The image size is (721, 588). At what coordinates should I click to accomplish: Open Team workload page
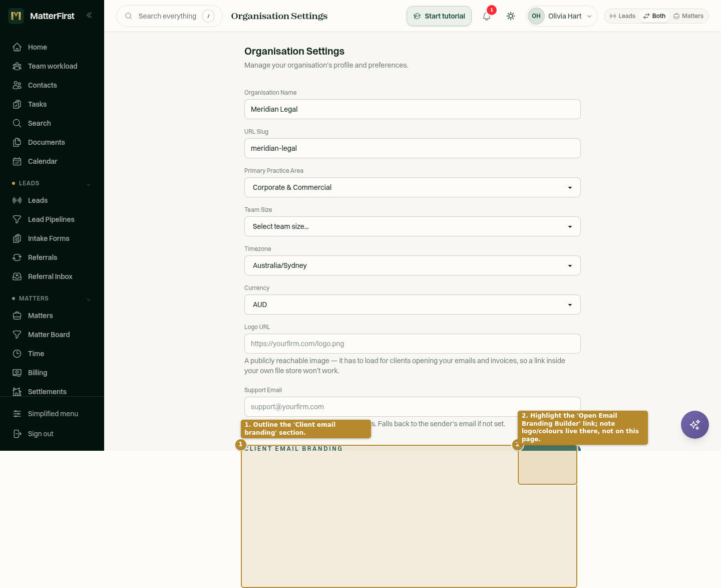point(52,66)
